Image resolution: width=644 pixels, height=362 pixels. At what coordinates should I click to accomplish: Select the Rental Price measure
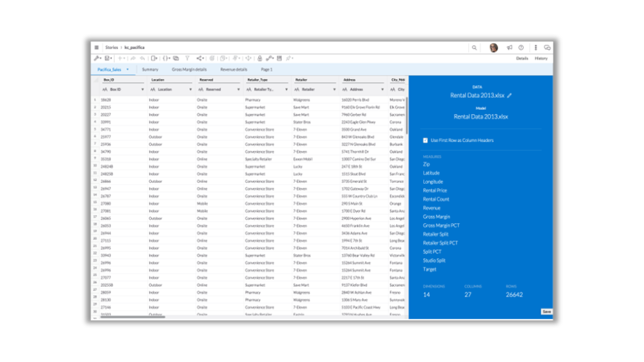point(435,190)
